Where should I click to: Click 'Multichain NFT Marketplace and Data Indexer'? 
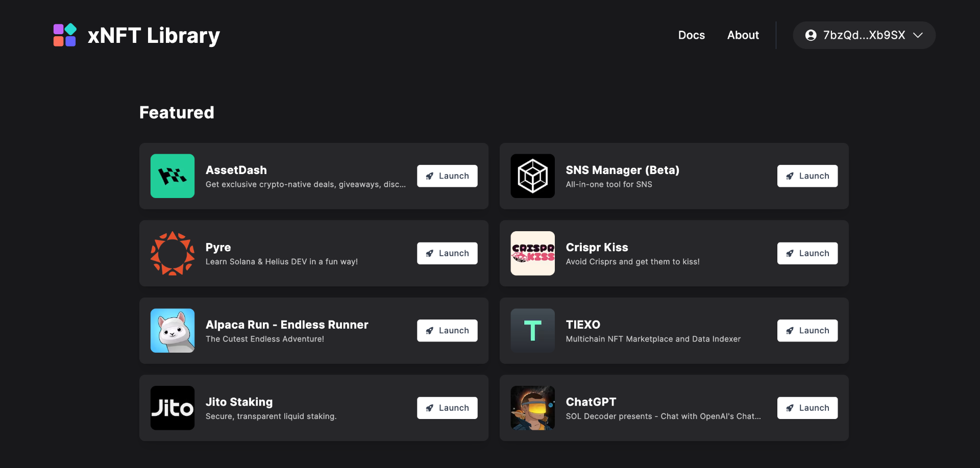(x=653, y=339)
